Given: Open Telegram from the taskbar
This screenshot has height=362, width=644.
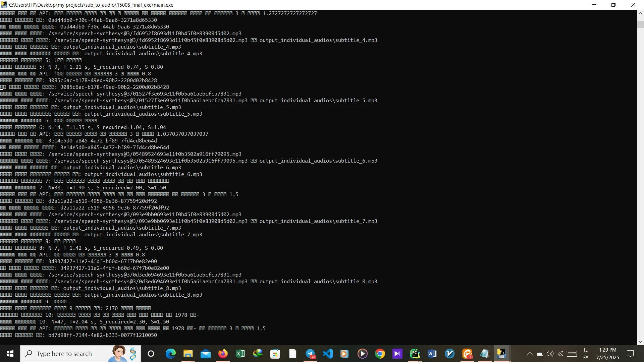Looking at the screenshot, I should (x=310, y=354).
